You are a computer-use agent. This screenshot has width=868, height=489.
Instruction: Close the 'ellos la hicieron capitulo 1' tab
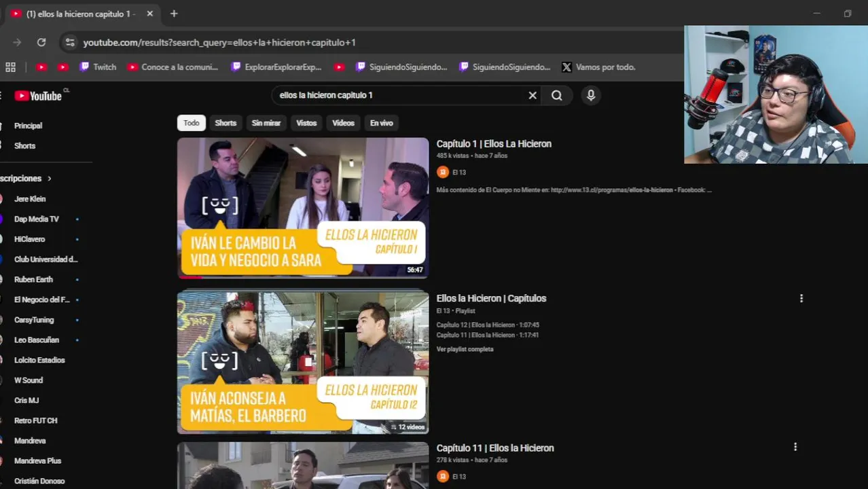[149, 14]
